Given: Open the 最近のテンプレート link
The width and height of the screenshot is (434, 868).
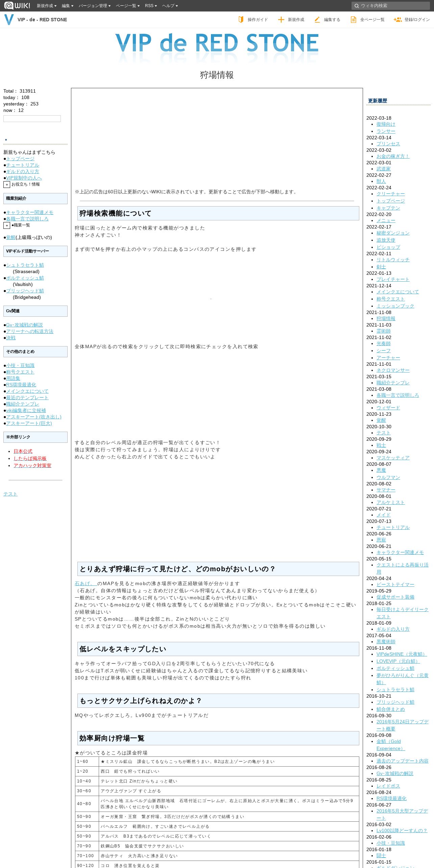Looking at the screenshot, I should pos(27,397).
